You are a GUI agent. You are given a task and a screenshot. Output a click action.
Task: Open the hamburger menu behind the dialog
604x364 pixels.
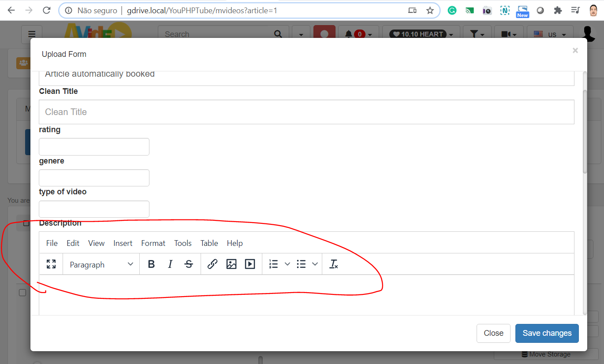pos(32,34)
